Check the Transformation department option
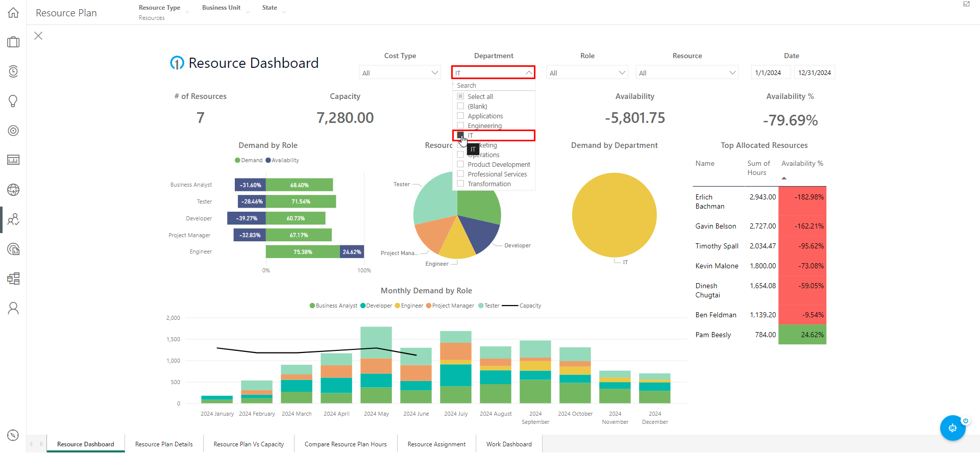The height and width of the screenshot is (455, 980). click(460, 184)
